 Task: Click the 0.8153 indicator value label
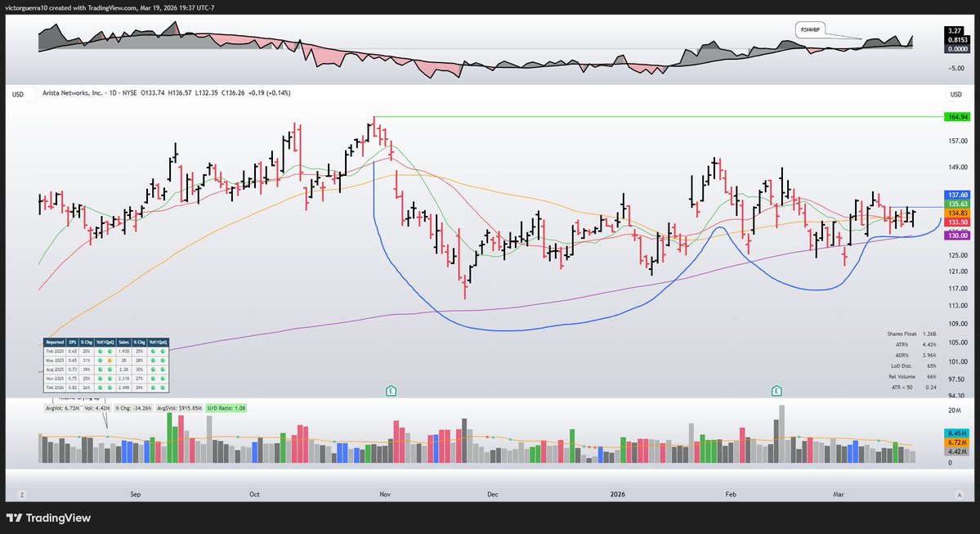tap(957, 39)
